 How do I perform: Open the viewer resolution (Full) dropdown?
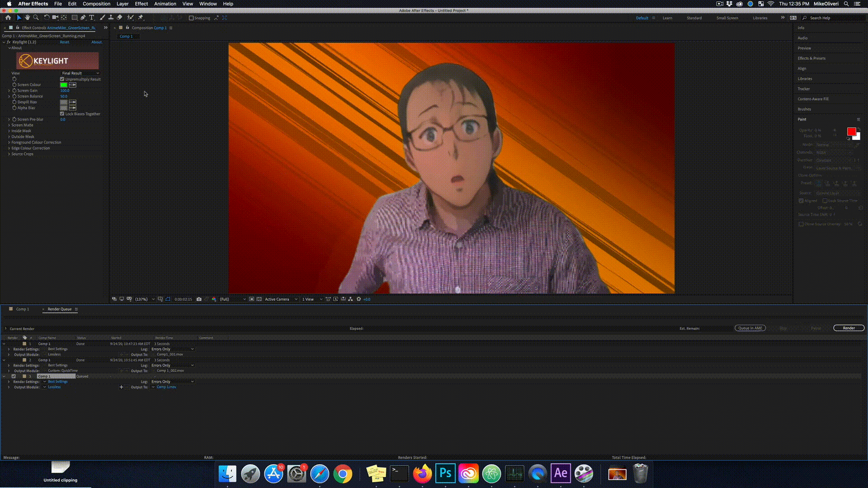(232, 299)
